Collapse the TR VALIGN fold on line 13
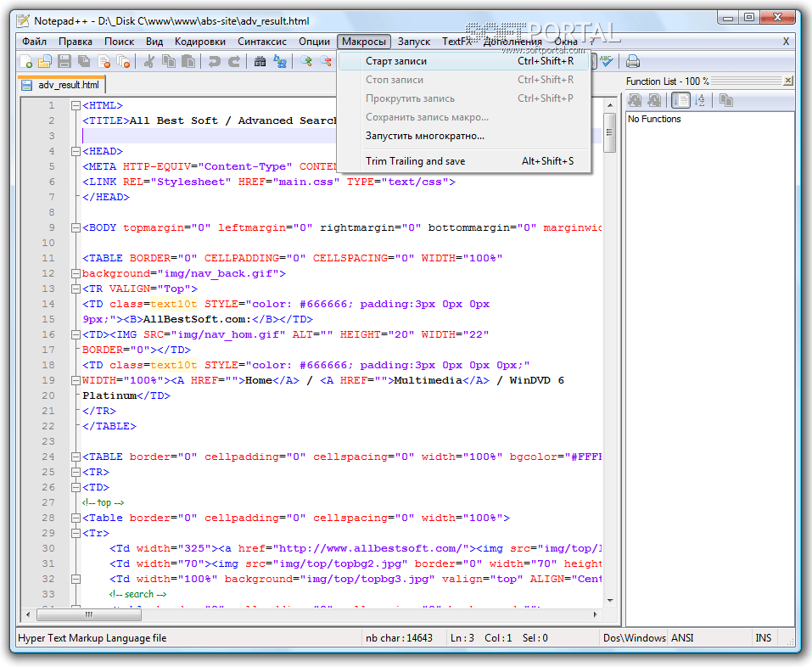The width and height of the screenshot is (812, 667). click(x=76, y=289)
